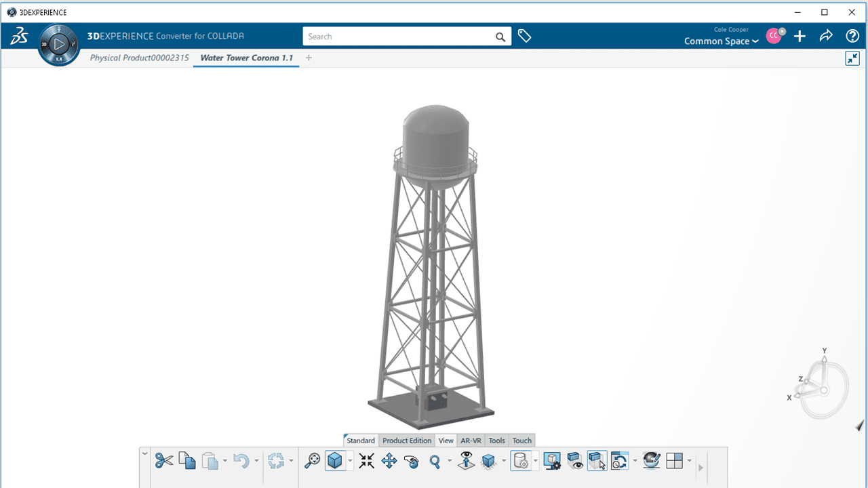Click the plus button to add content
The width and height of the screenshot is (868, 488).
(800, 37)
